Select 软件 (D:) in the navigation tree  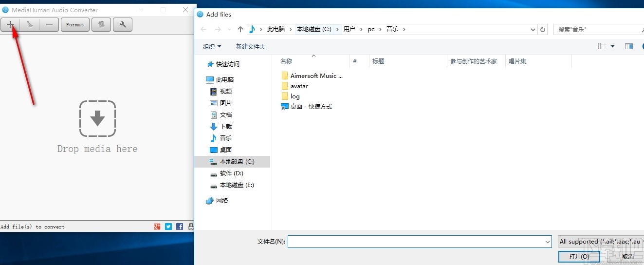(231, 173)
